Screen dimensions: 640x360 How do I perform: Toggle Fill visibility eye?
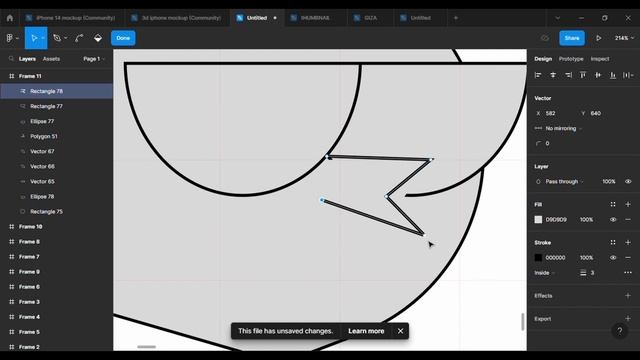point(613,220)
